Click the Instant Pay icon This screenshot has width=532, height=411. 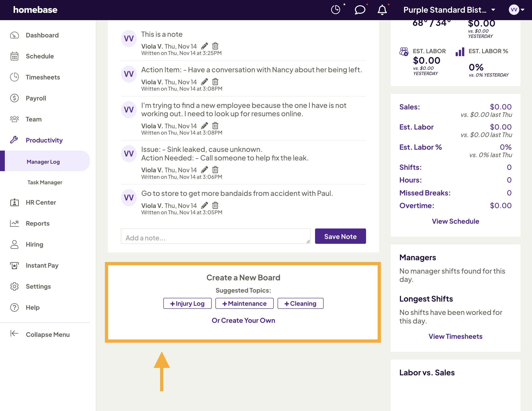point(14,265)
